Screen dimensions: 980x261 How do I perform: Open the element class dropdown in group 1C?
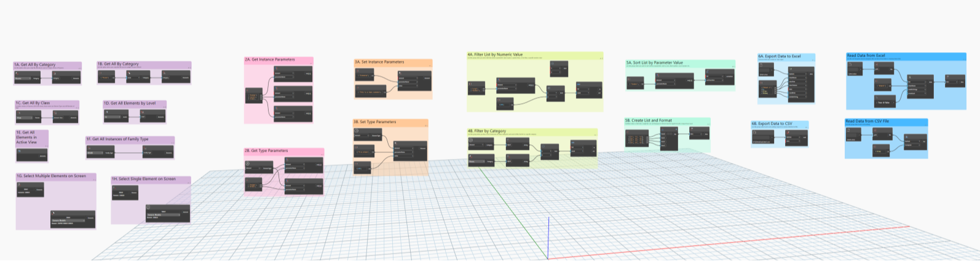tap(24, 117)
